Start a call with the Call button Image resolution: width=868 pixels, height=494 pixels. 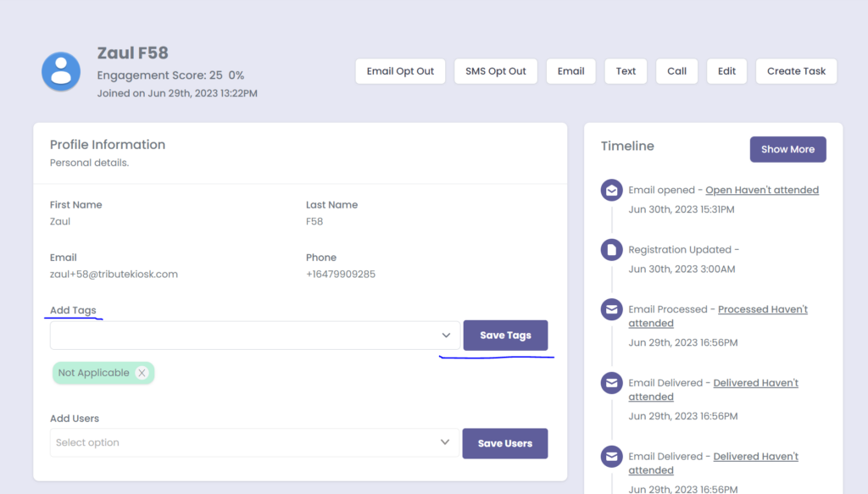(x=676, y=71)
